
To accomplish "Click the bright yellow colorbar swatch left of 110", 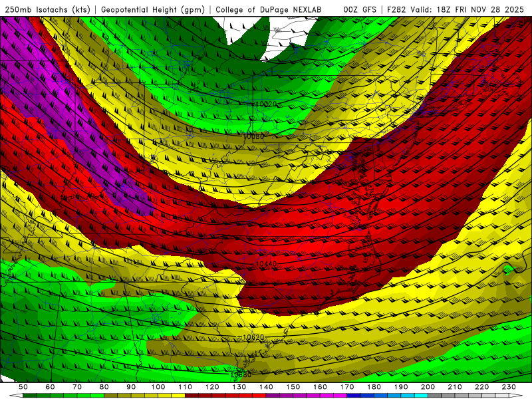I will pyautogui.click(x=178, y=395).
